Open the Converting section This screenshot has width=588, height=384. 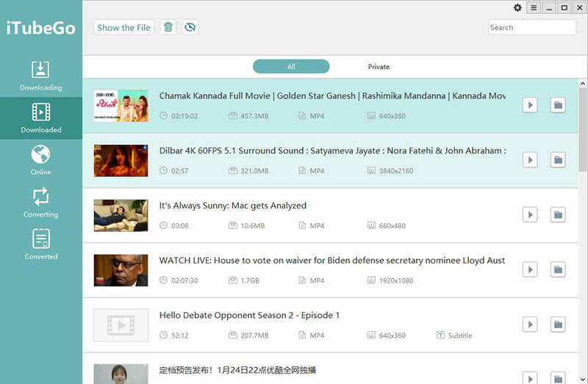tap(41, 203)
